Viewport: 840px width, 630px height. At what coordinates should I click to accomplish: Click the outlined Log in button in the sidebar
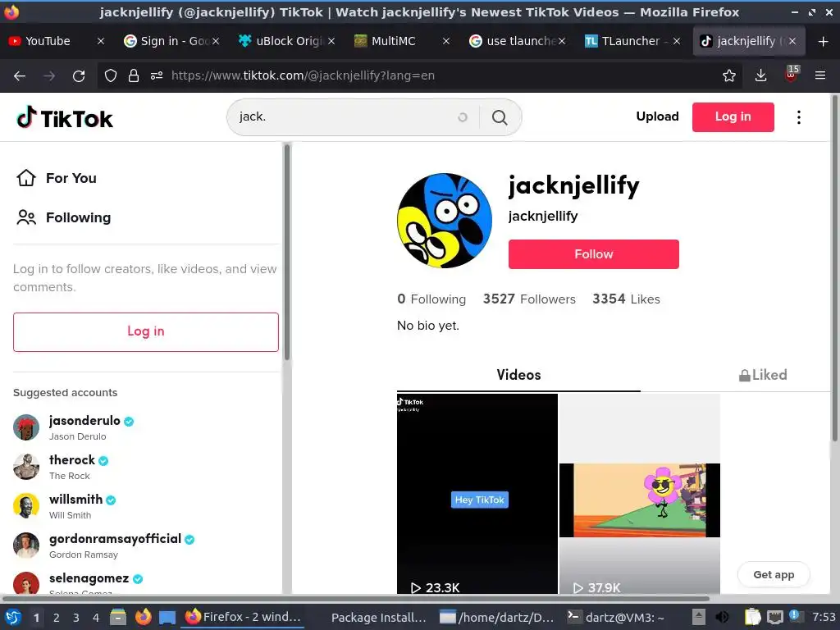tap(146, 331)
